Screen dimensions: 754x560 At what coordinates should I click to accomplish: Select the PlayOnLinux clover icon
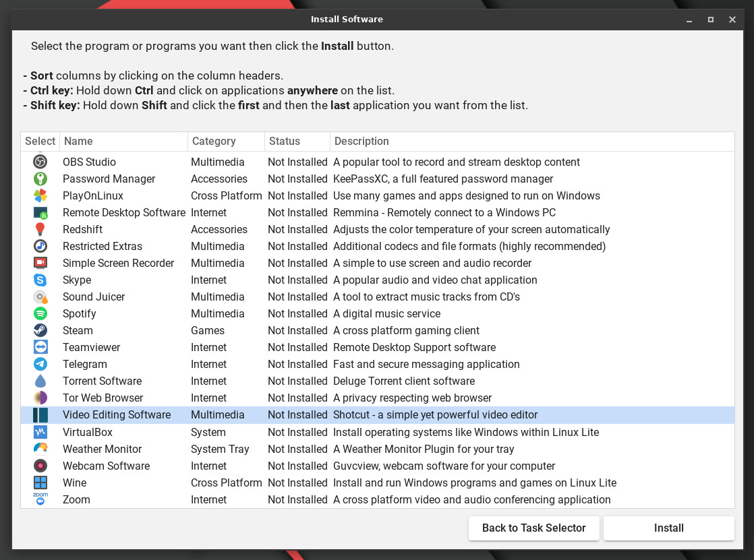point(40,195)
